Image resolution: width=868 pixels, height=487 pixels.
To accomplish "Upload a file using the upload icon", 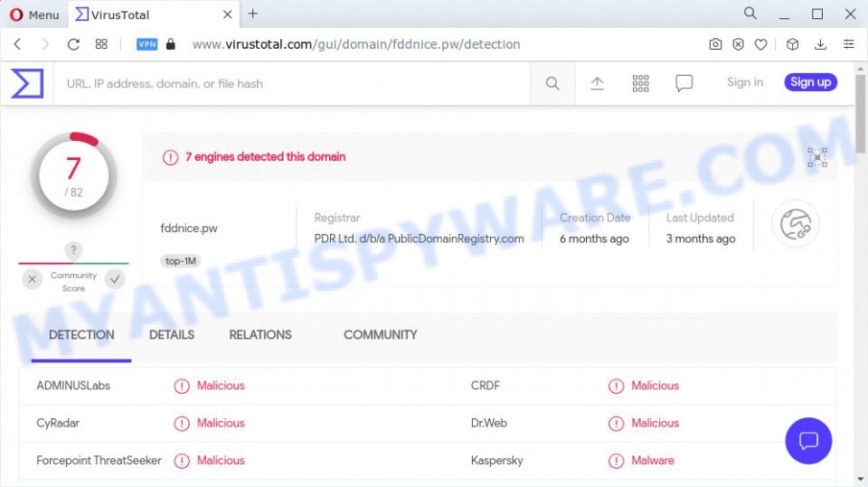I will pyautogui.click(x=597, y=83).
